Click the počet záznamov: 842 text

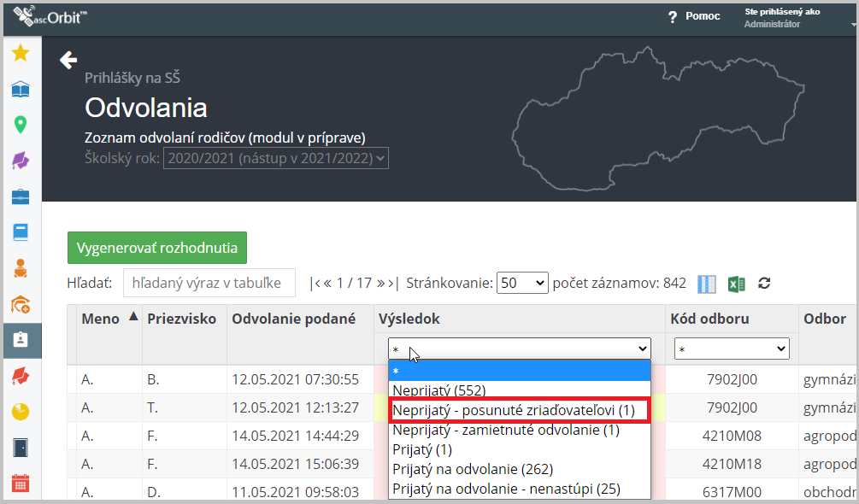619,283
